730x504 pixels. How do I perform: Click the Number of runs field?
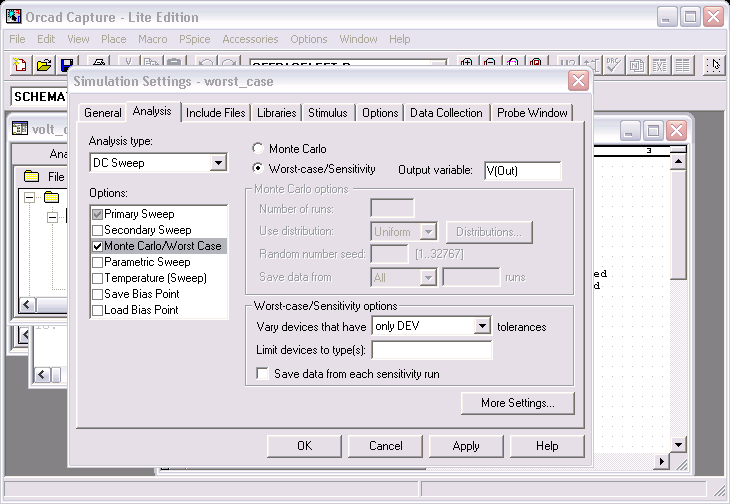point(392,208)
